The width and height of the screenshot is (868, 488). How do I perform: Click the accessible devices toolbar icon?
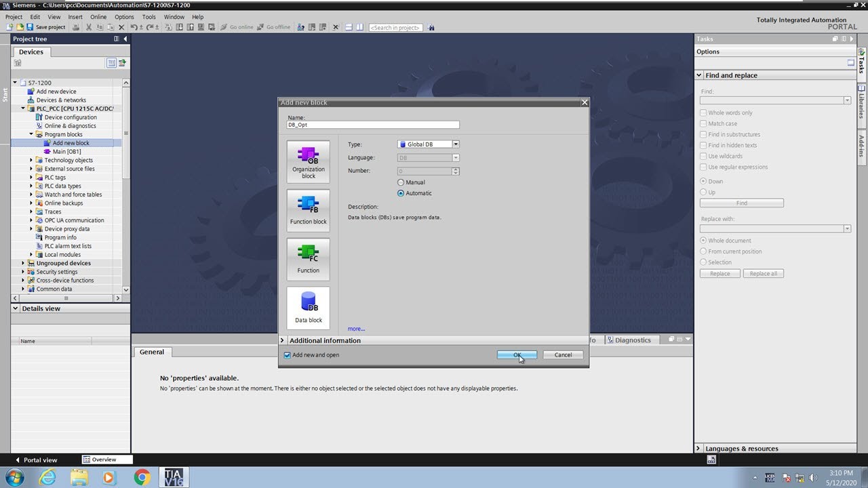pyautogui.click(x=299, y=27)
